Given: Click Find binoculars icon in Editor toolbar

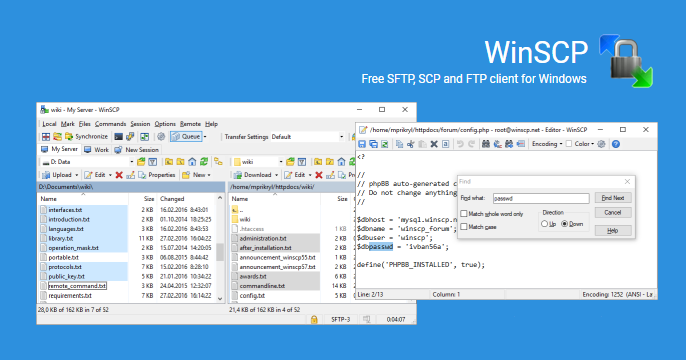Looking at the screenshot, I should point(486,144).
